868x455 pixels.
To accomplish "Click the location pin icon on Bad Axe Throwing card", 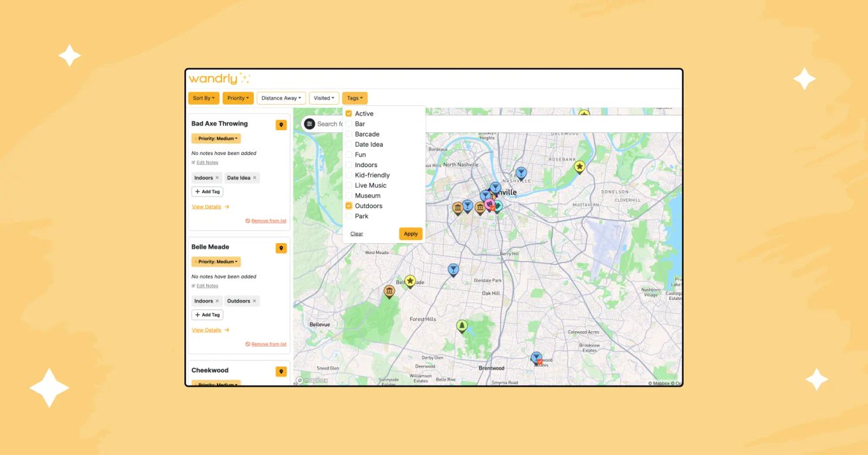I will pos(281,125).
